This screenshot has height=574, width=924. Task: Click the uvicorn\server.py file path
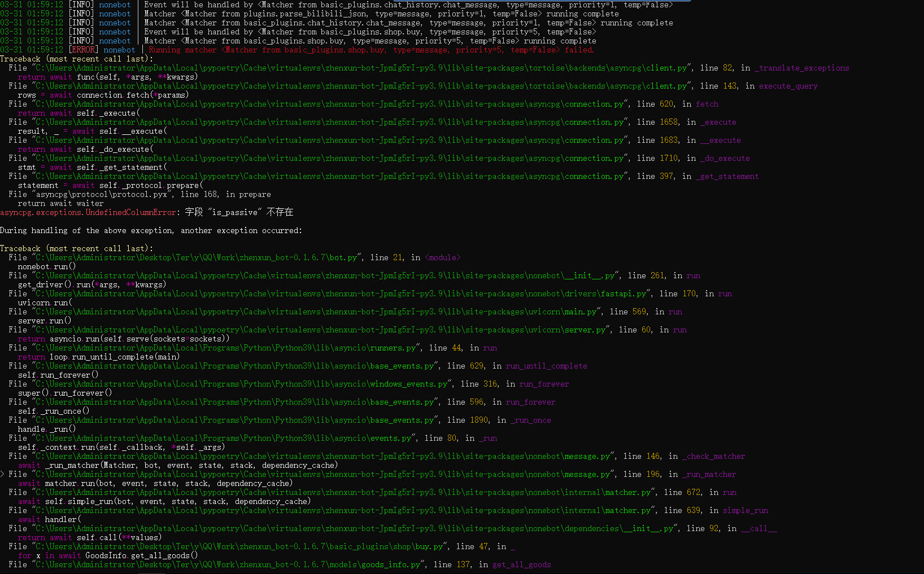(x=321, y=330)
